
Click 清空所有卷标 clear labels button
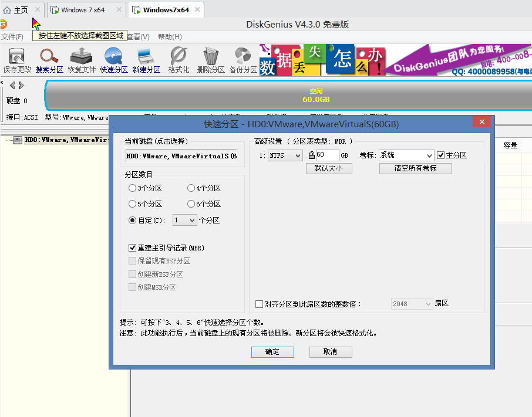(x=415, y=168)
